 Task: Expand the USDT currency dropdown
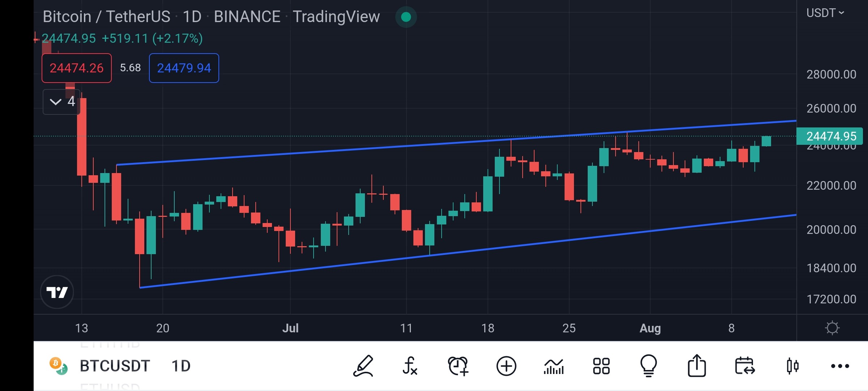point(825,13)
